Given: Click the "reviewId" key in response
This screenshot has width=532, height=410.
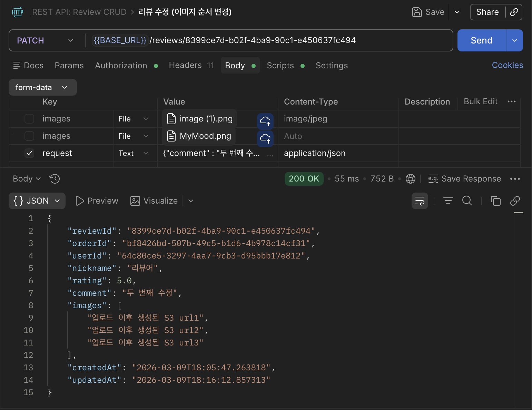Looking at the screenshot, I should click(92, 231).
